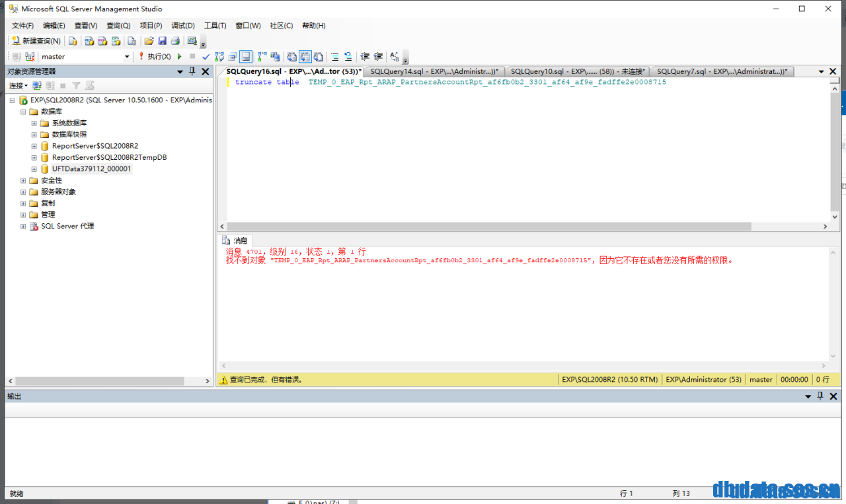The height and width of the screenshot is (504, 846).
Task: Switch to Results to Grid
Action: tap(305, 57)
